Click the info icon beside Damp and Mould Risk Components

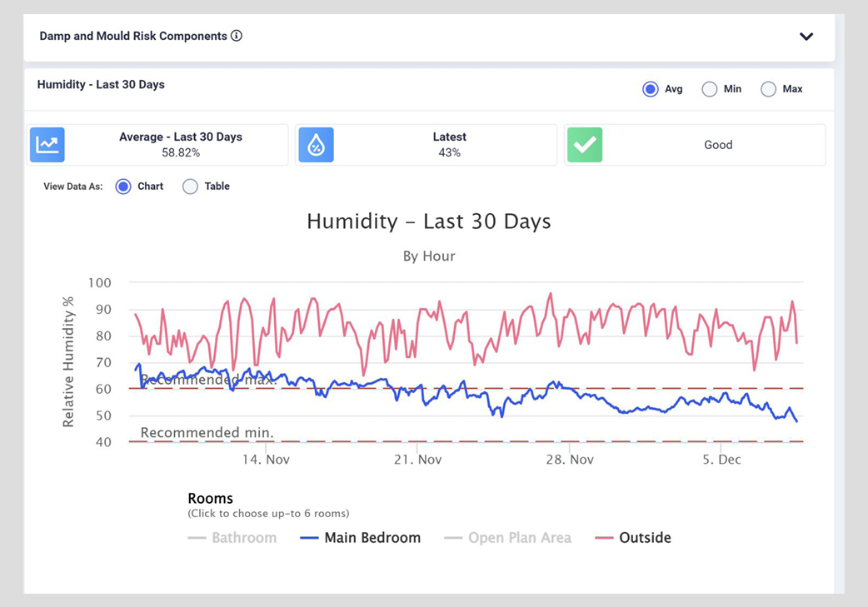(x=237, y=36)
